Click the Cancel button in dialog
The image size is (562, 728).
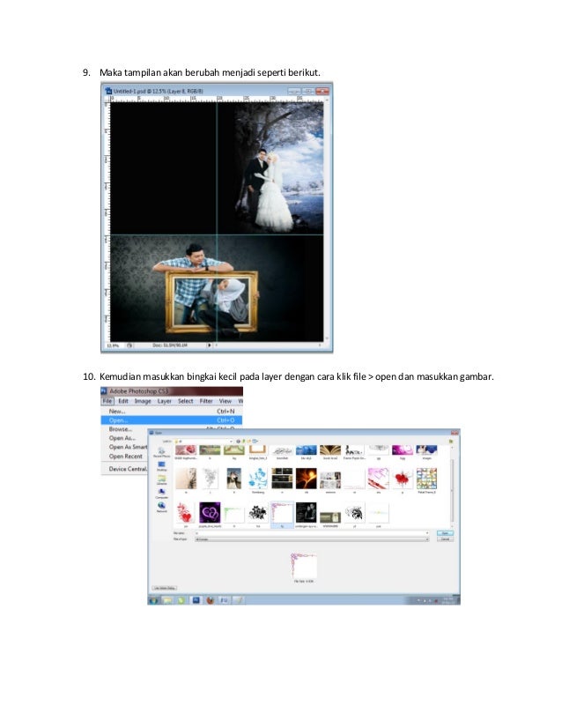coord(445,539)
